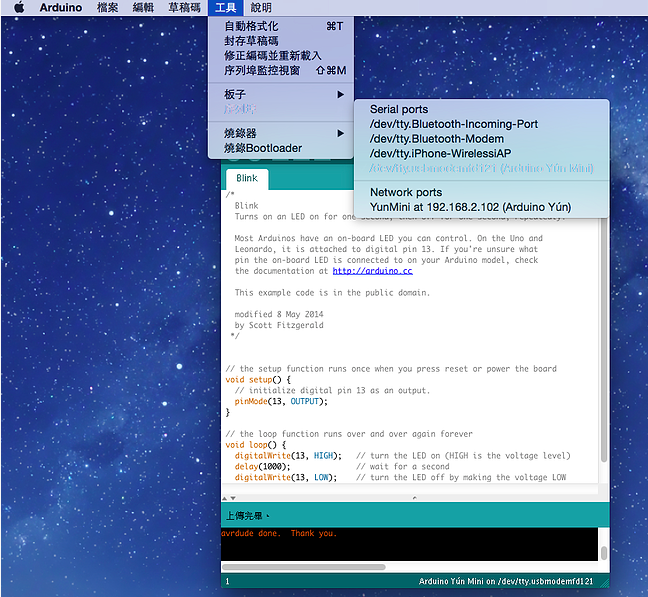The width and height of the screenshot is (648, 597).
Task: Close the open 工具 menu
Action: [x=226, y=7]
